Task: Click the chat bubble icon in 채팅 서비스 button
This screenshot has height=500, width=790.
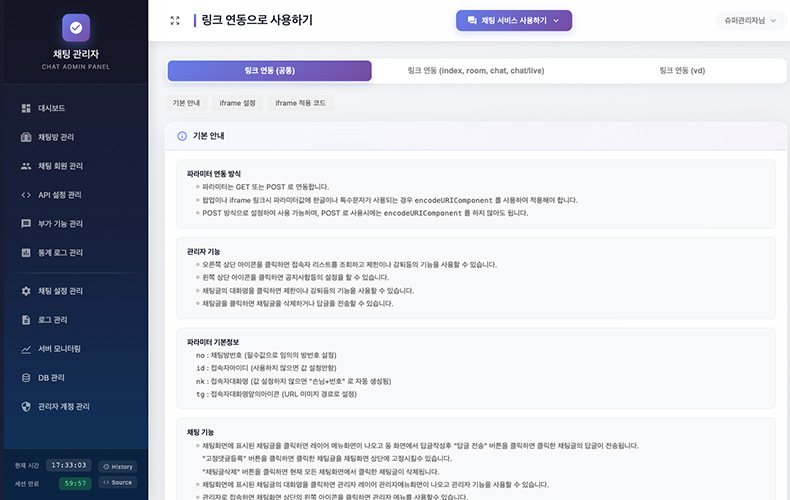Action: coord(472,21)
